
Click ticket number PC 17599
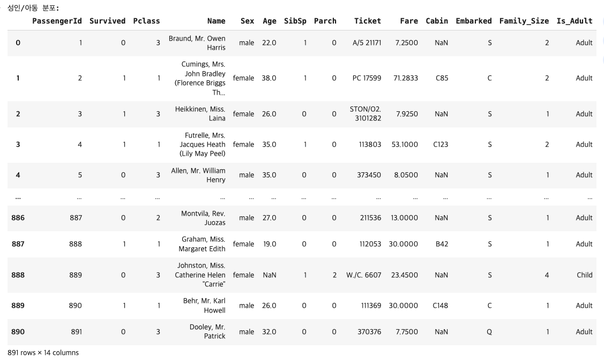click(367, 78)
